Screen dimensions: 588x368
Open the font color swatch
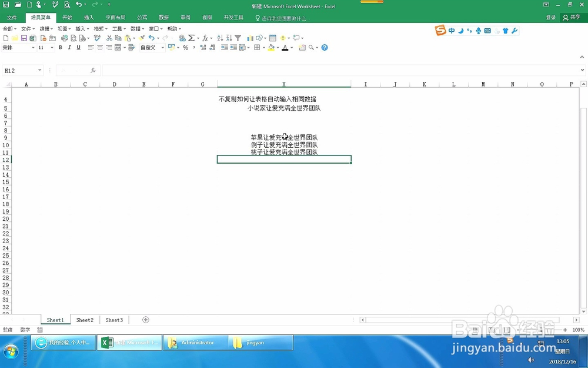tap(284, 48)
